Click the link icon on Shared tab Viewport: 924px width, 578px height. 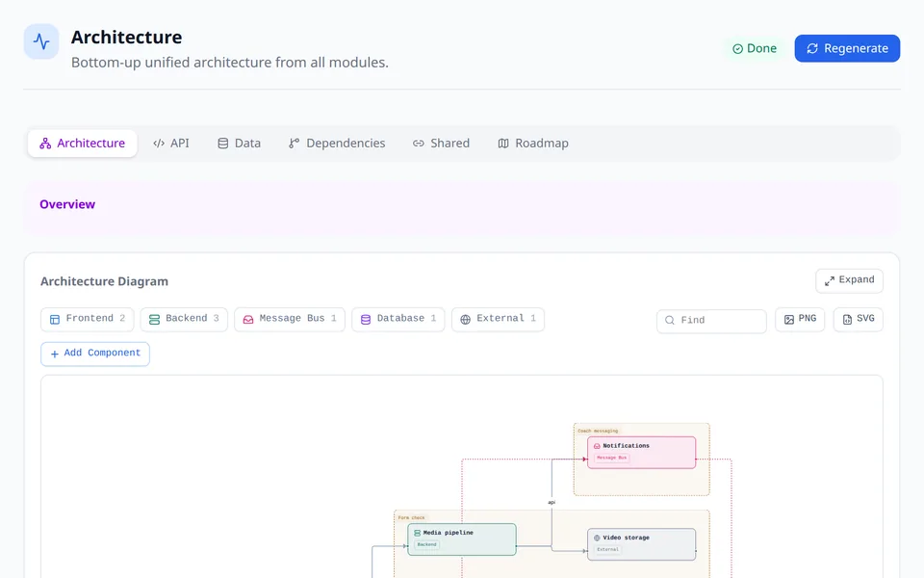click(x=419, y=144)
